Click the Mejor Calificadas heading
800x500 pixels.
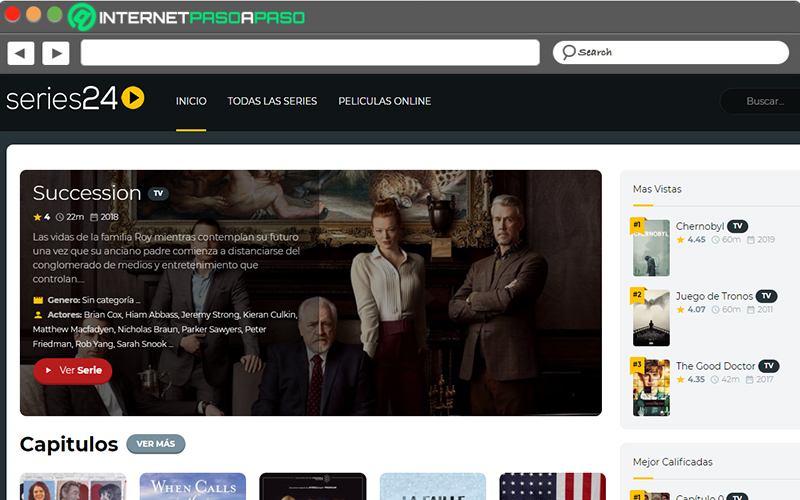pos(672,462)
